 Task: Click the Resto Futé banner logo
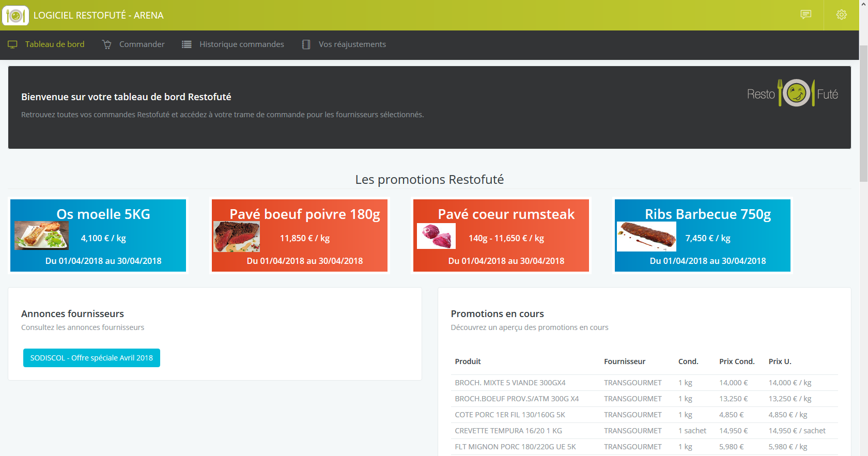(792, 93)
